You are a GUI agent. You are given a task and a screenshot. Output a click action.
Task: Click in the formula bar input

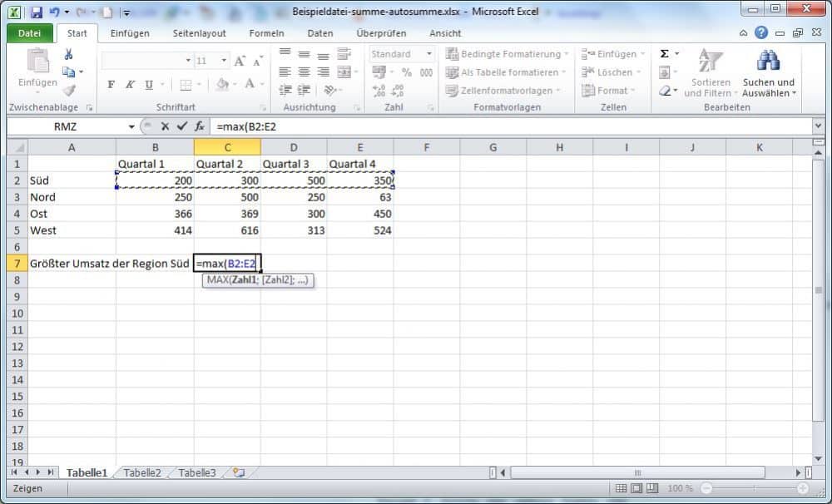tap(512, 126)
